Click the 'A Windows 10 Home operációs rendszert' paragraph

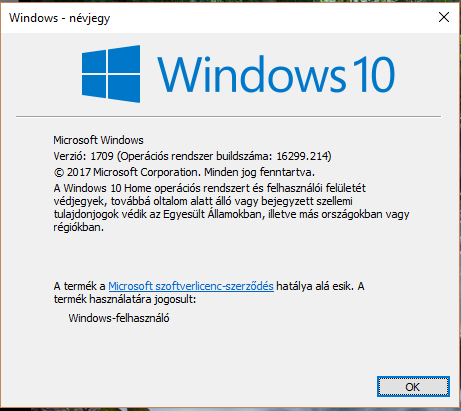point(231,207)
